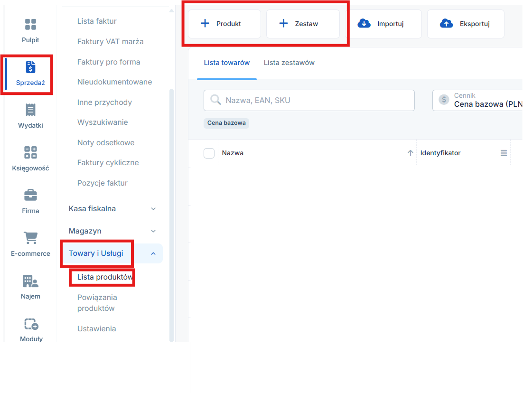Open the Pulpit dashboard icon

pyautogui.click(x=30, y=25)
